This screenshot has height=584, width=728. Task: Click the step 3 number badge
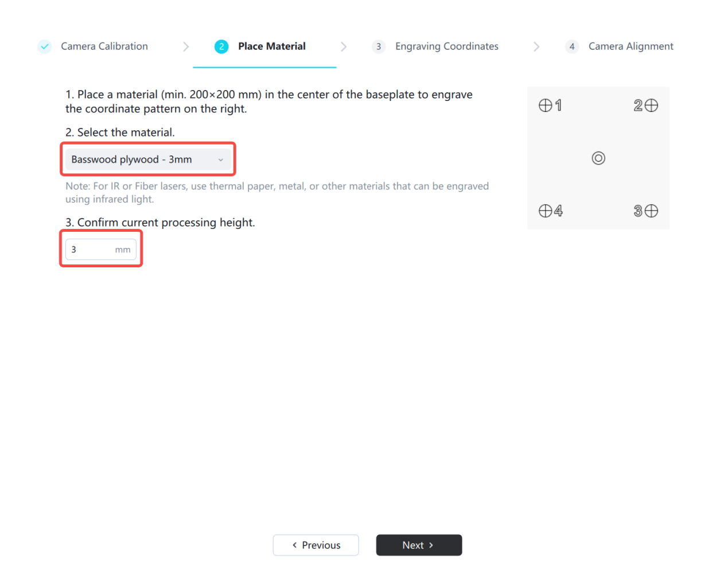click(x=378, y=46)
